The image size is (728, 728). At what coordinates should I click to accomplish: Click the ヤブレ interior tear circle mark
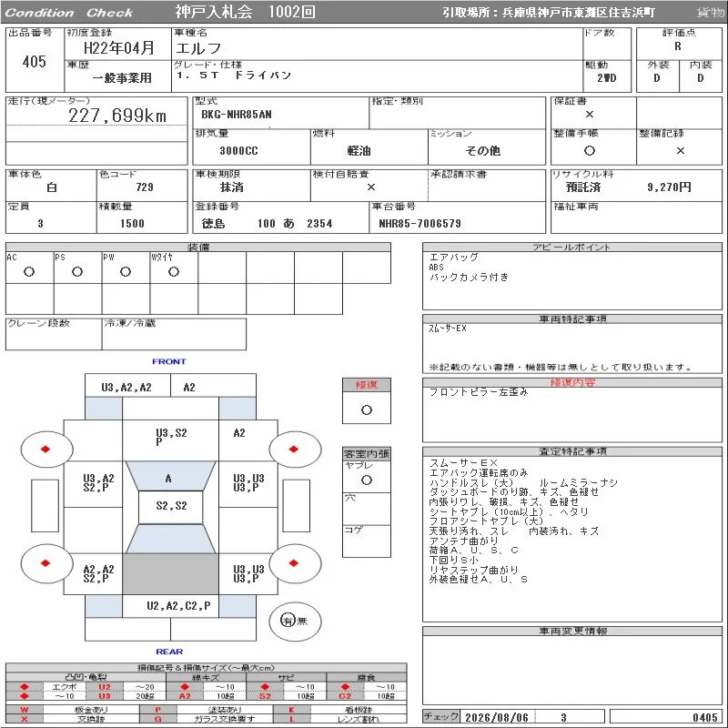coord(367,480)
